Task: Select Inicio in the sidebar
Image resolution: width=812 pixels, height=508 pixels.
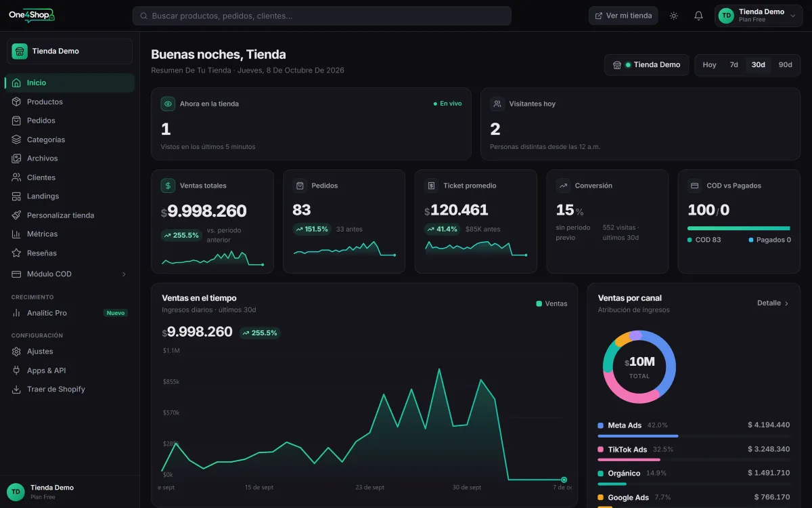Action: 70,83
